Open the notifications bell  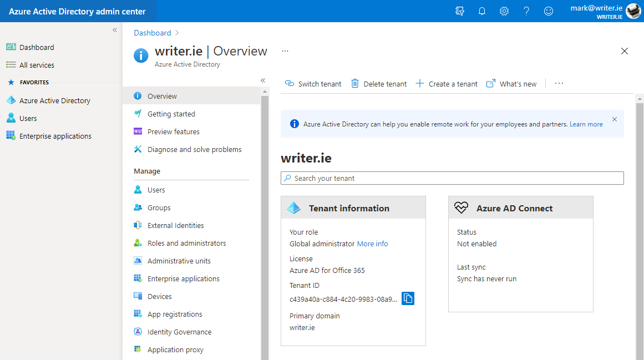tap(482, 11)
